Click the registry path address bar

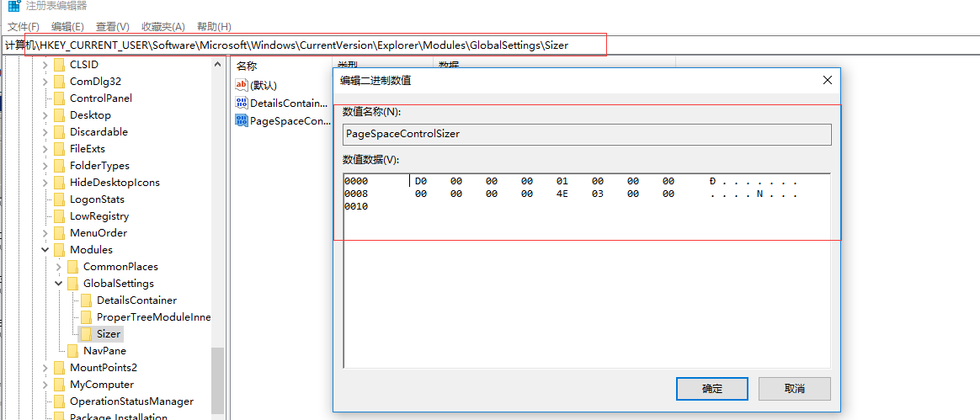(x=490, y=45)
